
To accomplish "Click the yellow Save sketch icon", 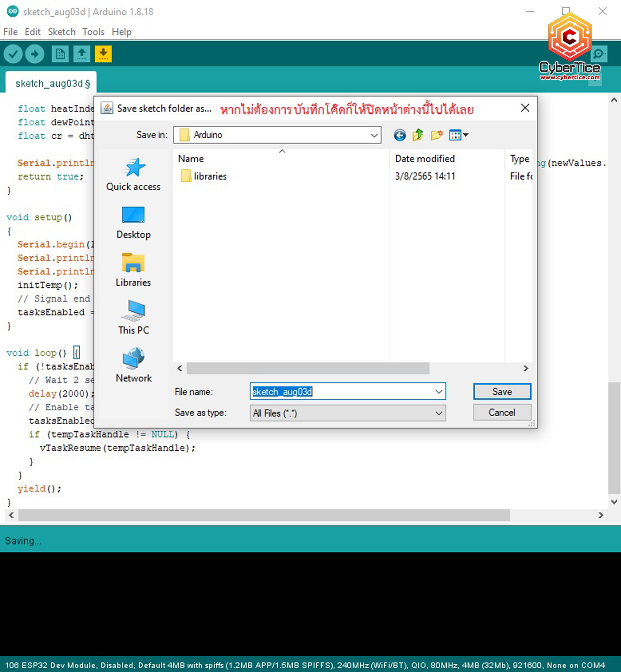I will [103, 54].
